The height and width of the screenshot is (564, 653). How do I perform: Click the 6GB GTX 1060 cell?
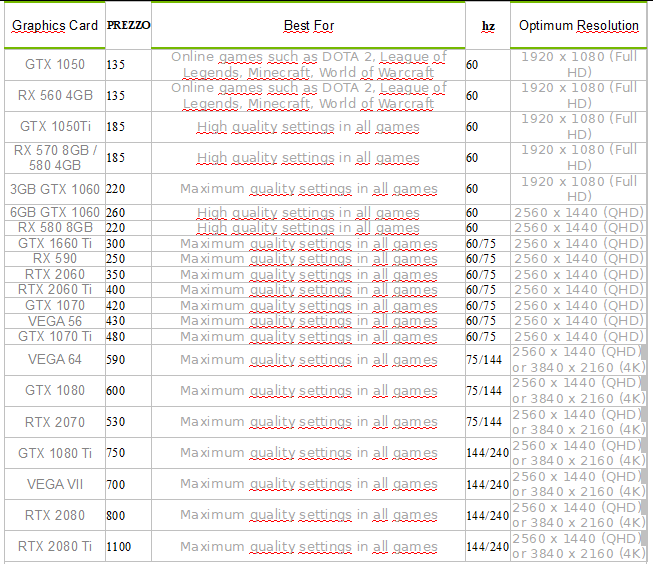click(55, 212)
